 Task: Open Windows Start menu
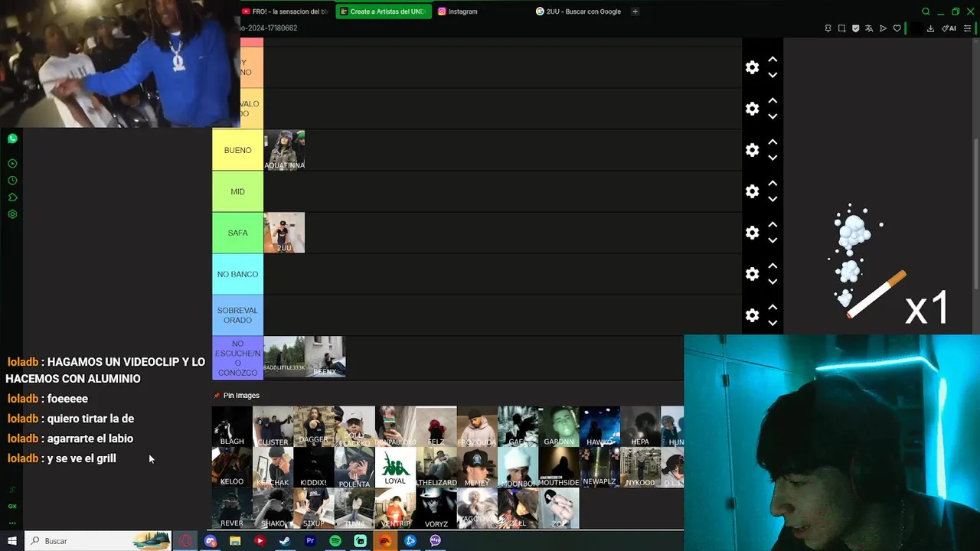[x=12, y=541]
